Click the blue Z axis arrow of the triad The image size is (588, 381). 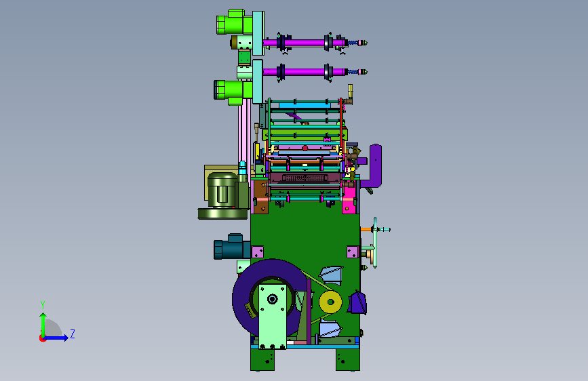(x=56, y=338)
